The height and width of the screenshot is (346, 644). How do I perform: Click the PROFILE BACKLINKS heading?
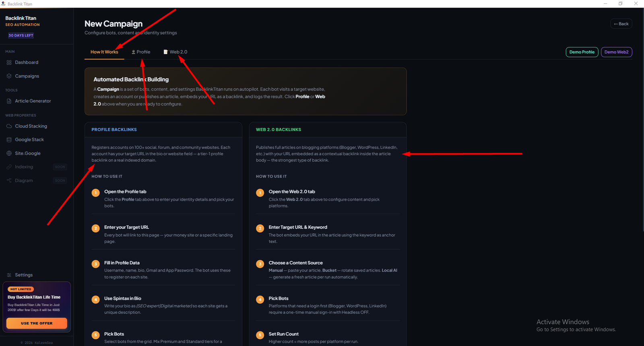pyautogui.click(x=114, y=130)
